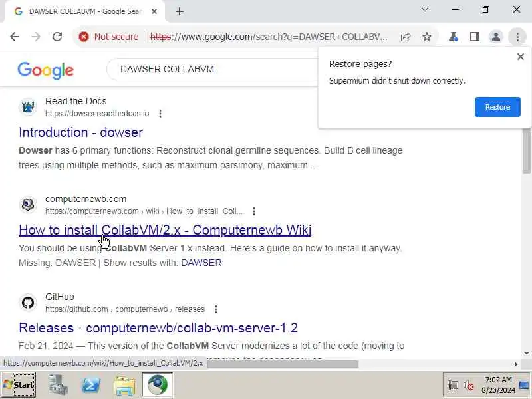Open the browser three-dot menu
The width and height of the screenshot is (532, 399).
pos(517,37)
